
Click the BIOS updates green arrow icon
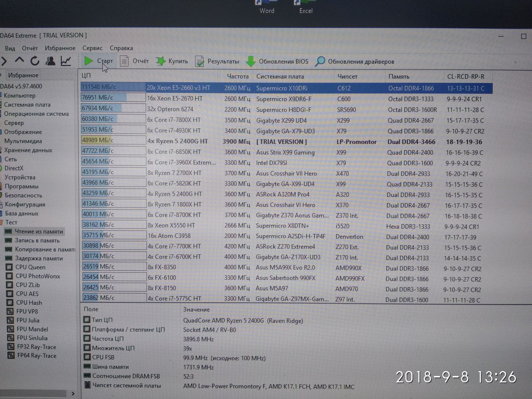(x=250, y=62)
